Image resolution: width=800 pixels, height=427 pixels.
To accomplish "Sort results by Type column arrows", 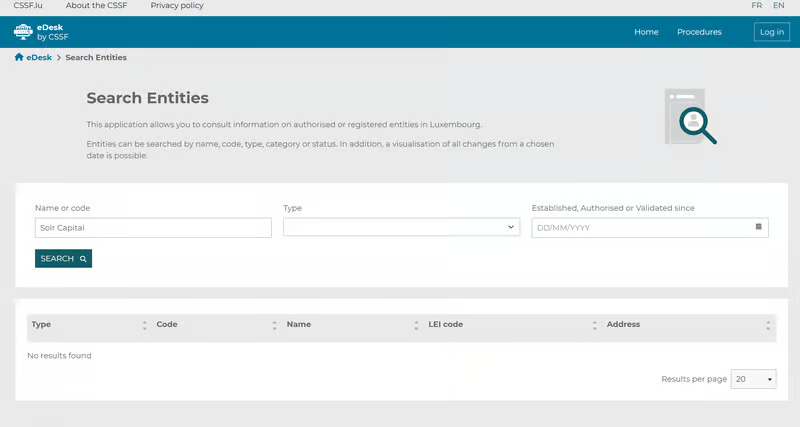I will [x=144, y=325].
